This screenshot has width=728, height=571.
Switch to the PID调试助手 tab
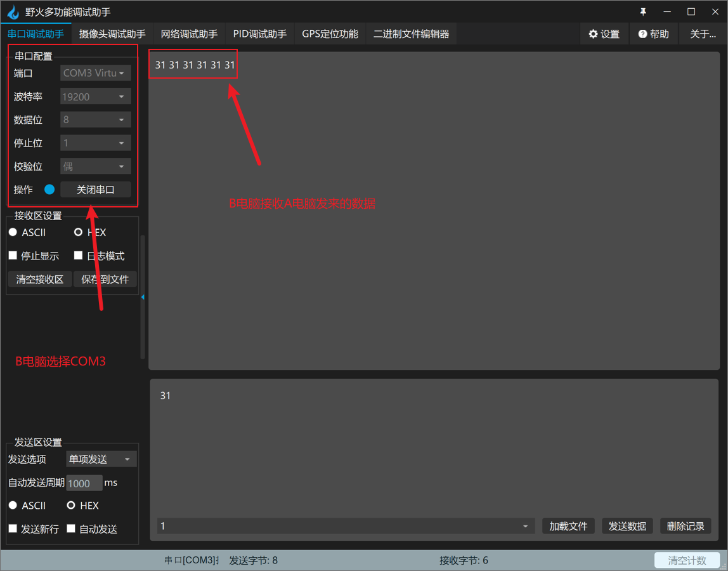coord(260,34)
